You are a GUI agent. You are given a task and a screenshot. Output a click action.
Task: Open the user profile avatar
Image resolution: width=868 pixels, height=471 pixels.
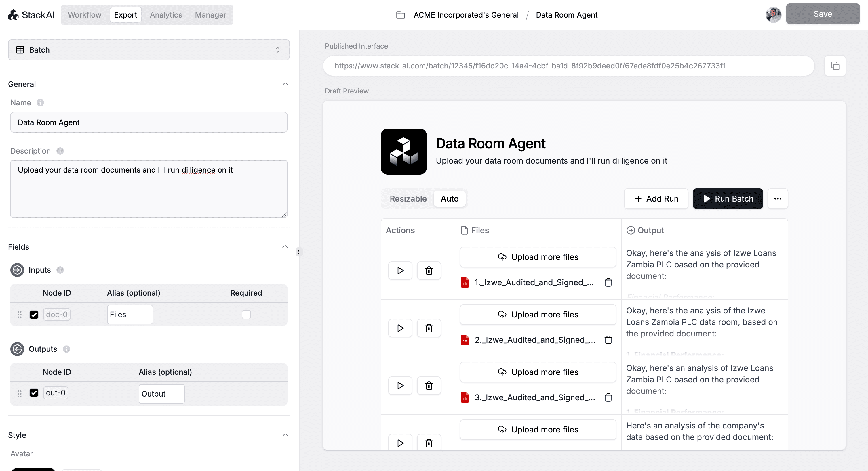click(x=773, y=14)
